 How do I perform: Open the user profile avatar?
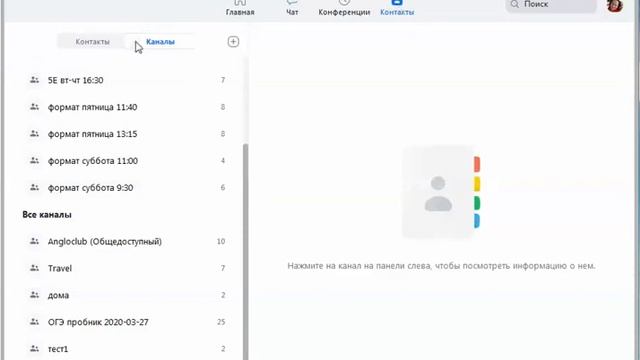[x=614, y=5]
